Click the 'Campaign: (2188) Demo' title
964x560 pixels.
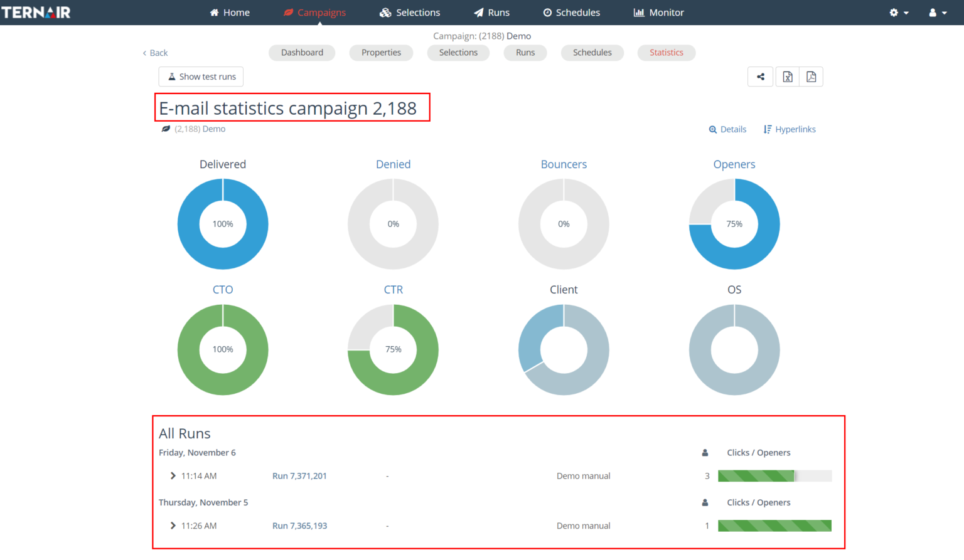click(x=482, y=36)
